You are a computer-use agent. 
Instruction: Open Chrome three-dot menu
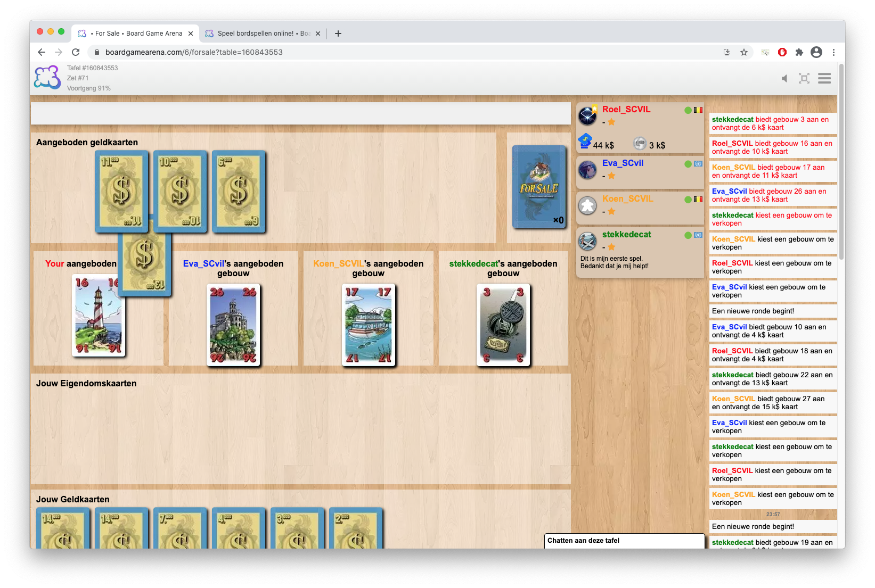coord(833,52)
